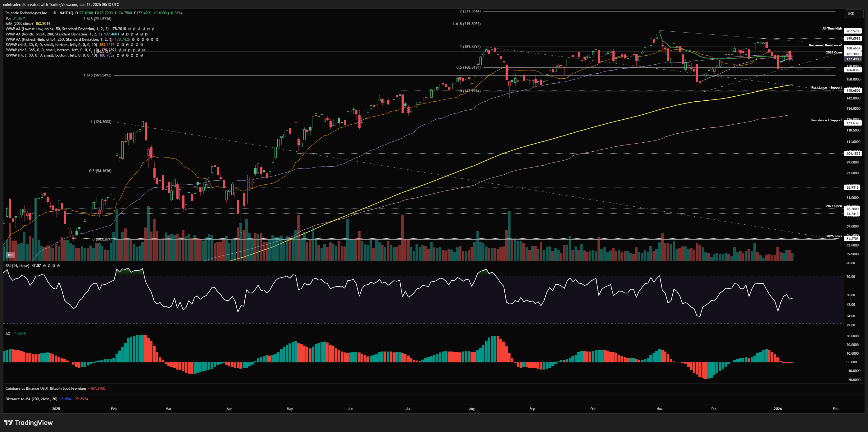Screen dimensions: 868x432
Task: Select the AO indicator pane label
Action: (x=8, y=333)
